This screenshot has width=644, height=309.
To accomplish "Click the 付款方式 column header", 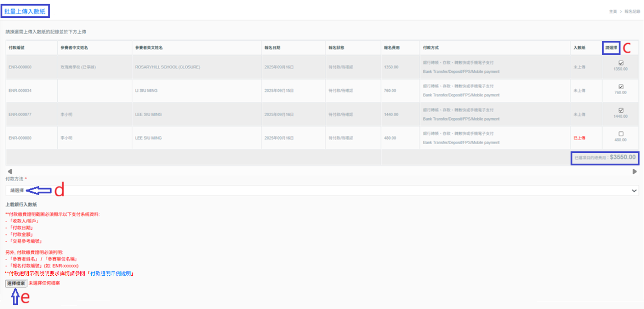I will pyautogui.click(x=431, y=47).
